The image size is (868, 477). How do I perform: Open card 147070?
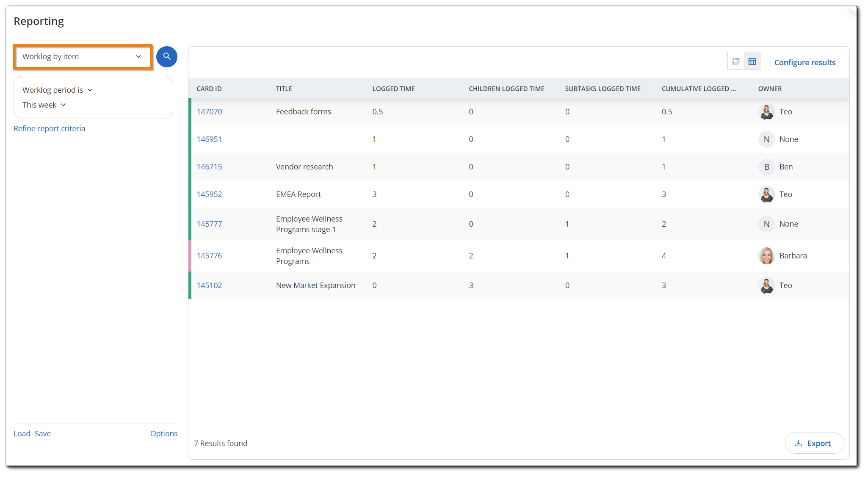209,112
